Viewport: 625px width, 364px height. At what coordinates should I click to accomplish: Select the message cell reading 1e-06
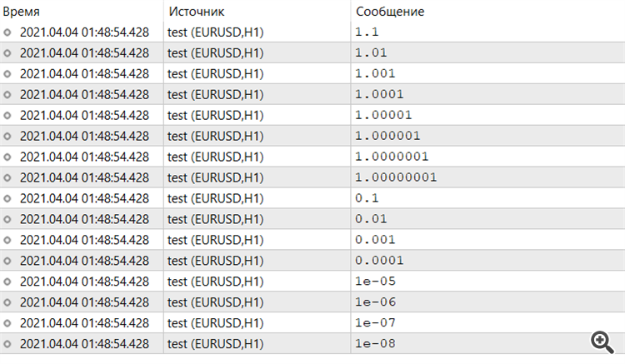point(374,302)
